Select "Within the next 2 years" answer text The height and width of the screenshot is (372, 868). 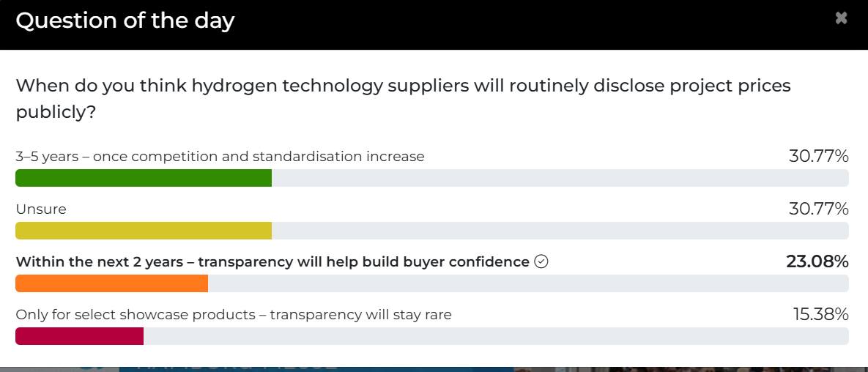[x=272, y=261]
